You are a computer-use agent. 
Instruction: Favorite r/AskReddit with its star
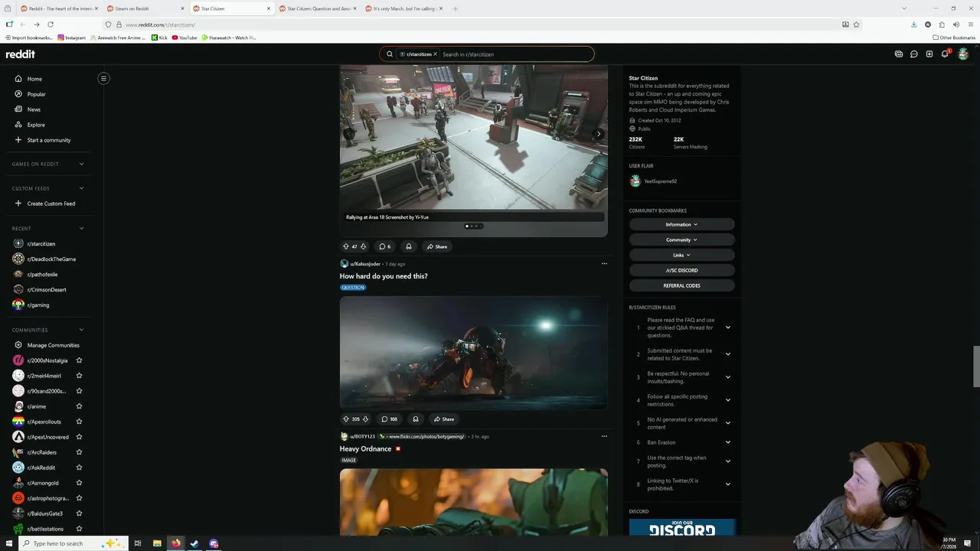click(x=79, y=468)
